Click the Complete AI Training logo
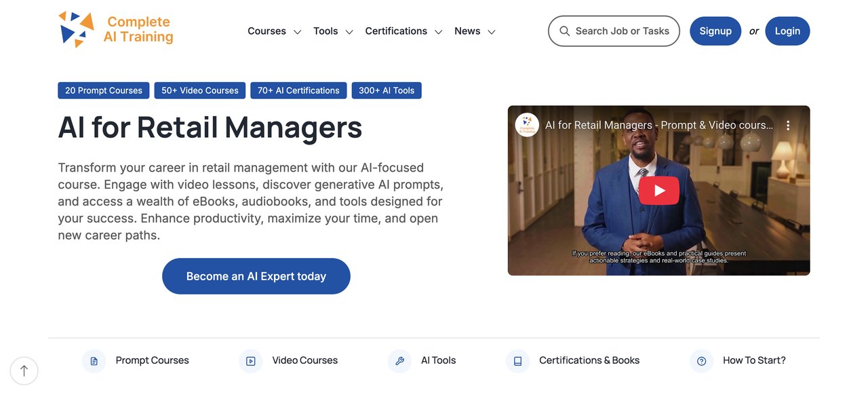Image resolution: width=868 pixels, height=395 pixels. pos(116,30)
